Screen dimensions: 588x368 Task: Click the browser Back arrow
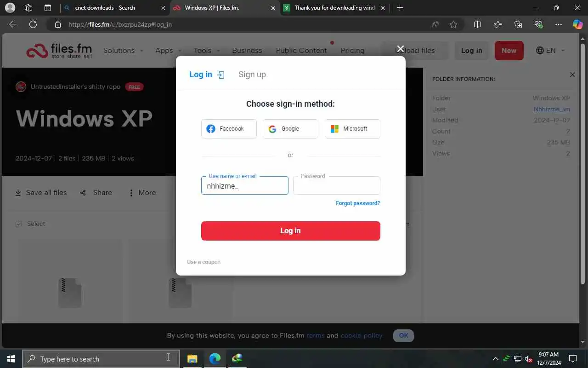(x=13, y=24)
